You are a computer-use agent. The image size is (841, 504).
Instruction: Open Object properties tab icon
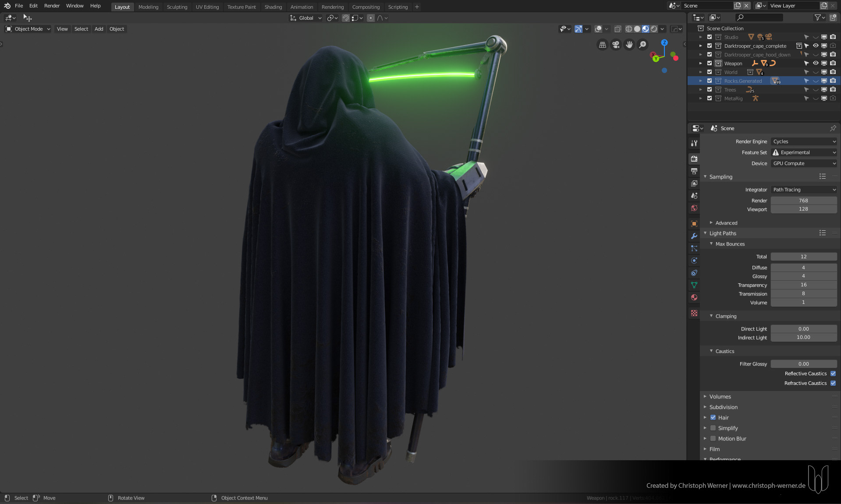click(x=694, y=223)
